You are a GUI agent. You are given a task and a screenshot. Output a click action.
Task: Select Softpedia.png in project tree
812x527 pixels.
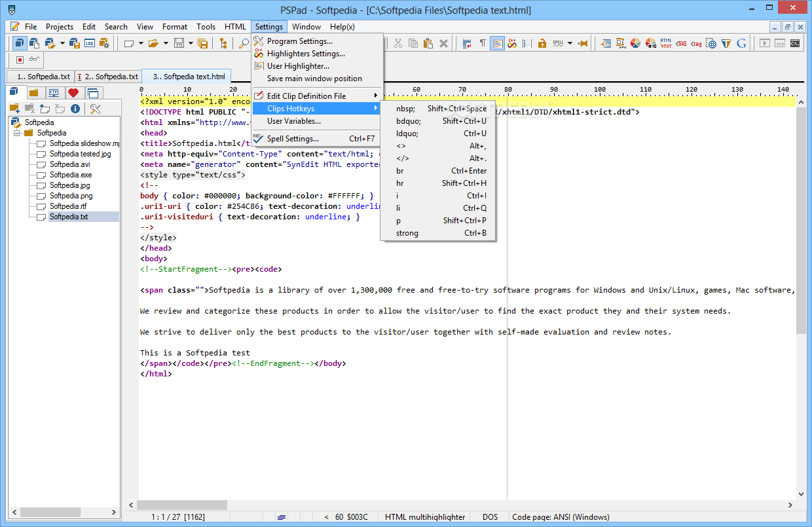click(x=71, y=196)
